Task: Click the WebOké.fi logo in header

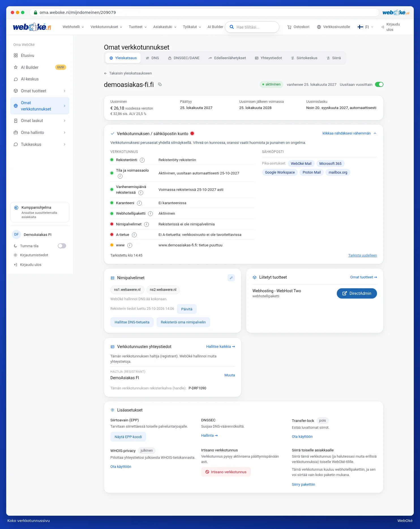Action: coord(32,27)
